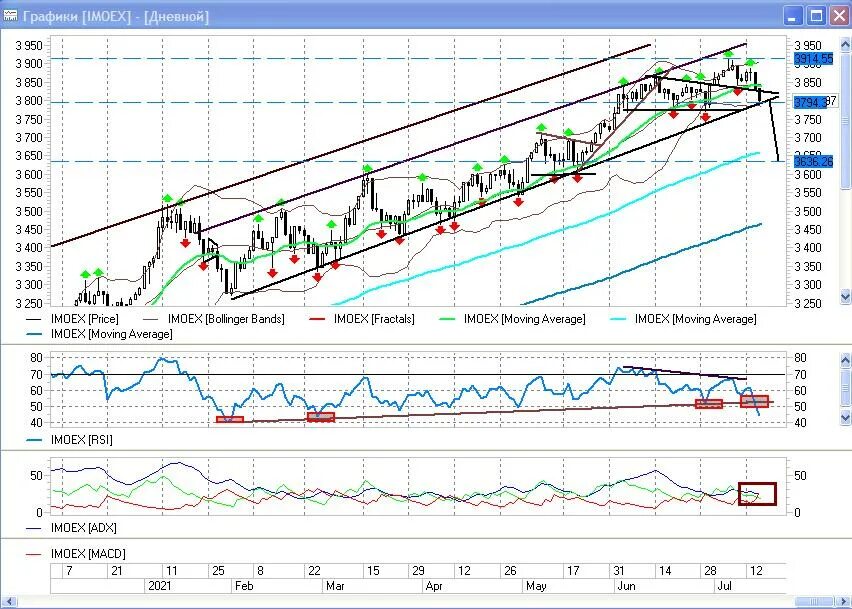Click date label 28 on time axis
Viewport: 852px width, 609px height.
click(710, 571)
